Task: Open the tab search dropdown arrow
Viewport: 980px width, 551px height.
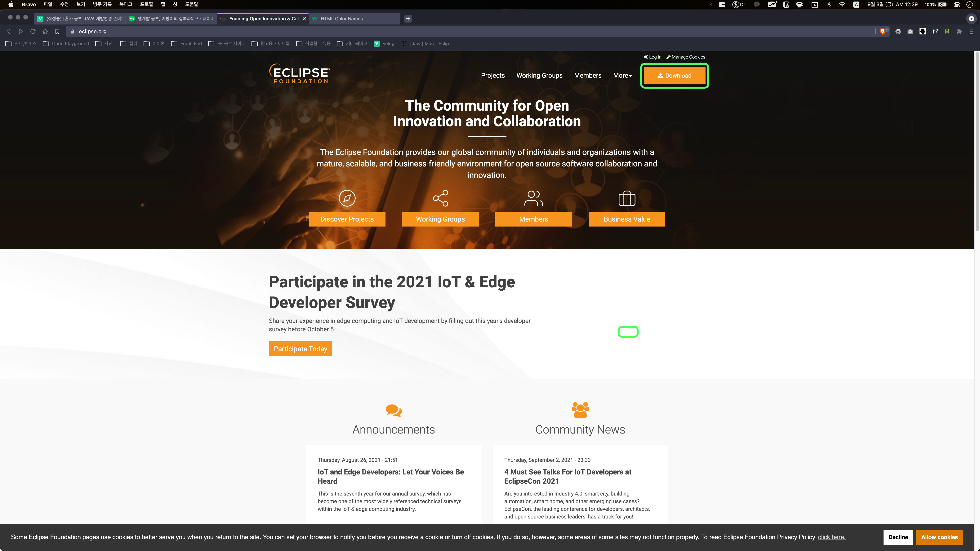Action: (971, 19)
